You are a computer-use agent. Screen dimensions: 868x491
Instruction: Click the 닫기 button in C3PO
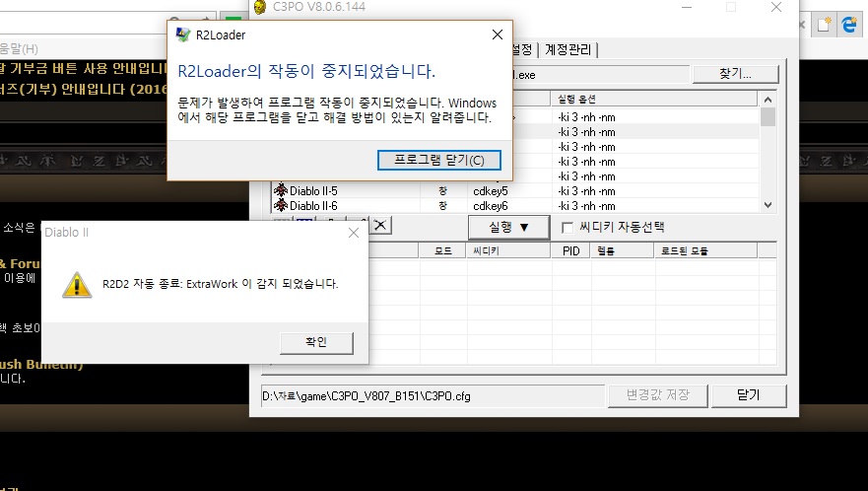pyautogui.click(x=749, y=395)
